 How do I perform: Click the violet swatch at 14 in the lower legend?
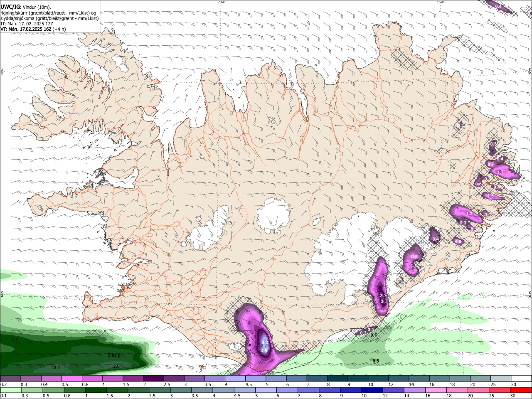click(415, 390)
